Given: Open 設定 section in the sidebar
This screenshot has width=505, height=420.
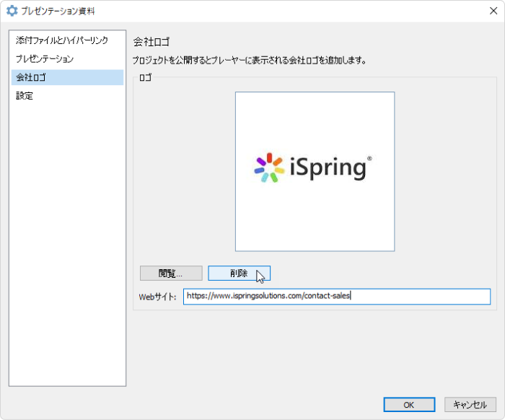Looking at the screenshot, I should (67, 96).
